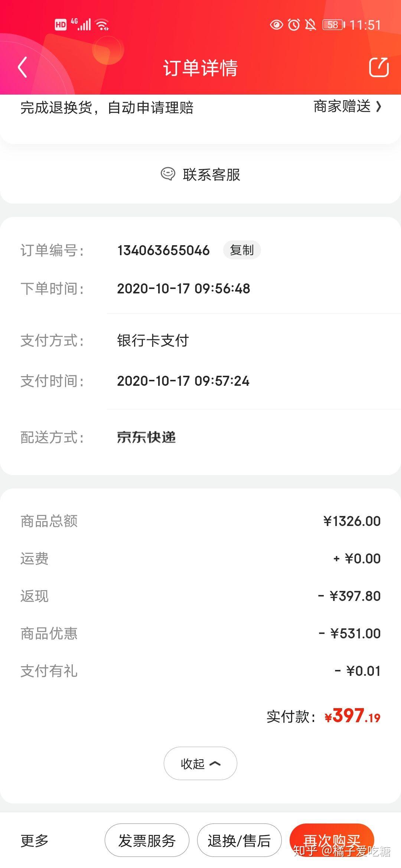
Task: Tap order number 134063655046
Action: point(163,250)
